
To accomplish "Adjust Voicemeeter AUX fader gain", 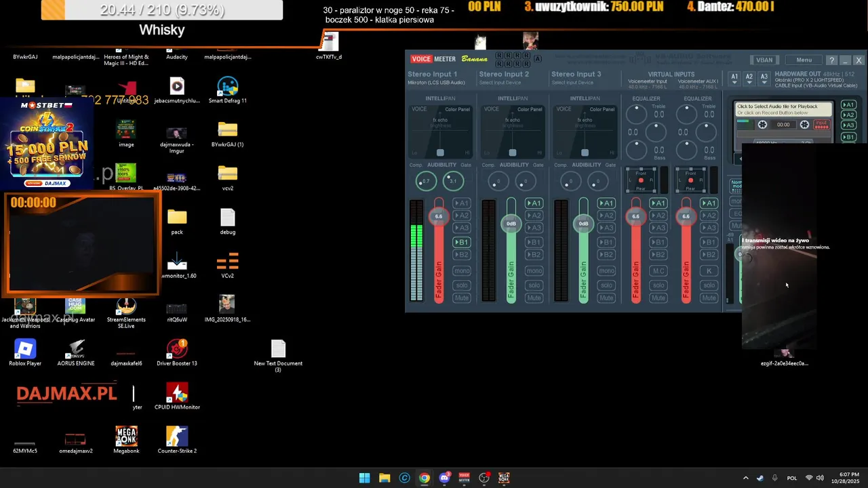I will [x=686, y=216].
